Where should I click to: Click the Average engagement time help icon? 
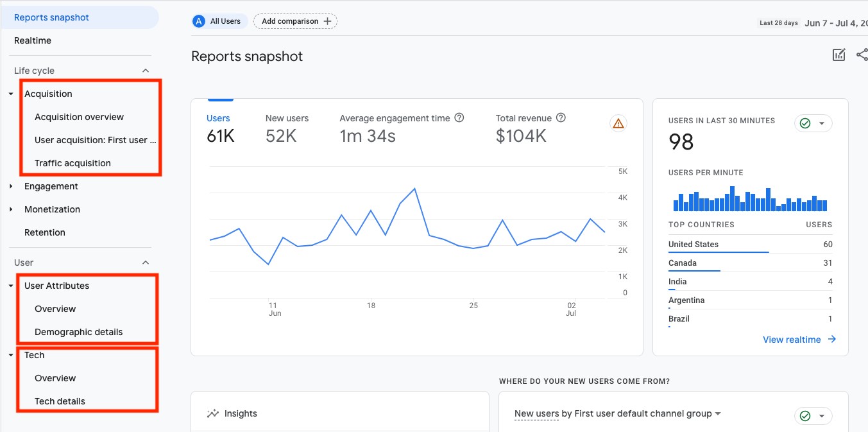(x=459, y=117)
